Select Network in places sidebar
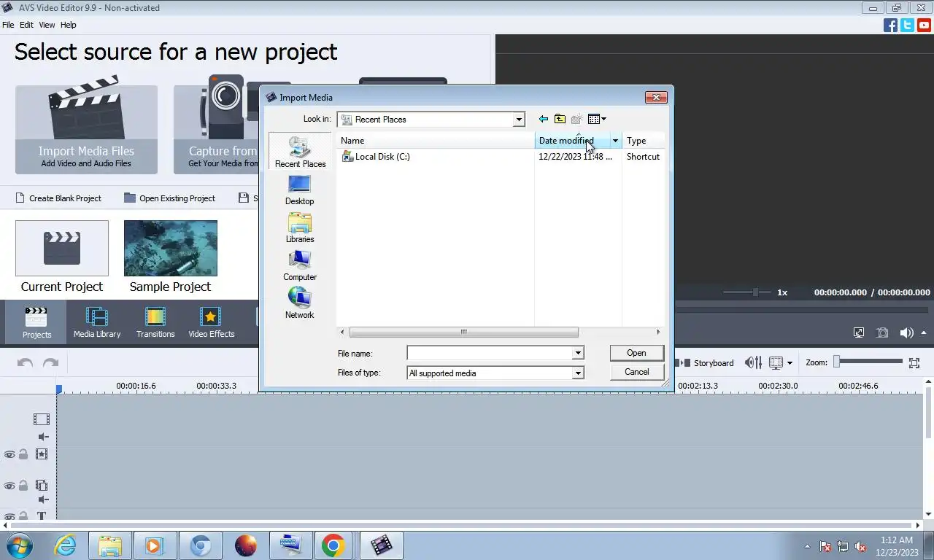 [x=299, y=303]
